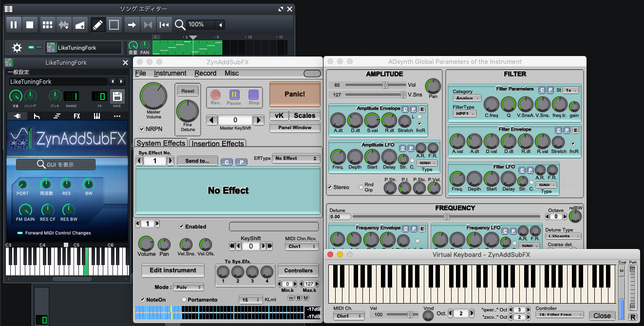644x326 pixels.
Task: Click LikeTuningFork track name button
Action: coord(83,47)
